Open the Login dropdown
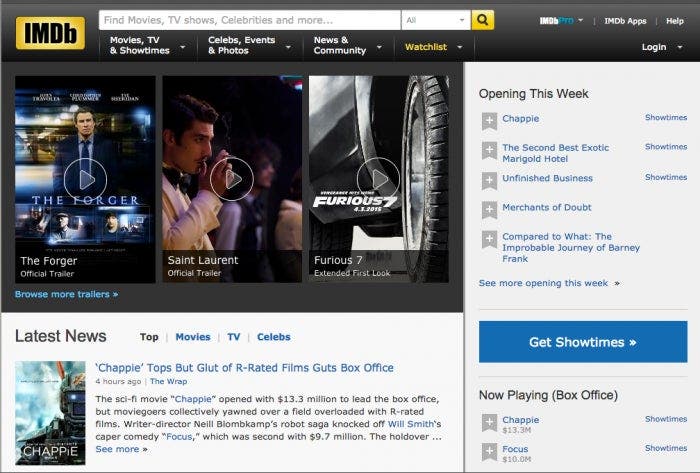 662,47
